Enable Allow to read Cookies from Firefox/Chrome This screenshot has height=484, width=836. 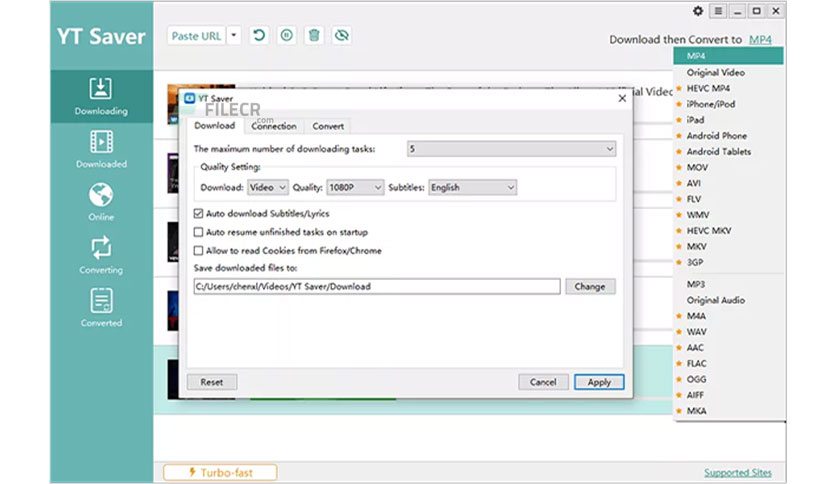point(198,250)
